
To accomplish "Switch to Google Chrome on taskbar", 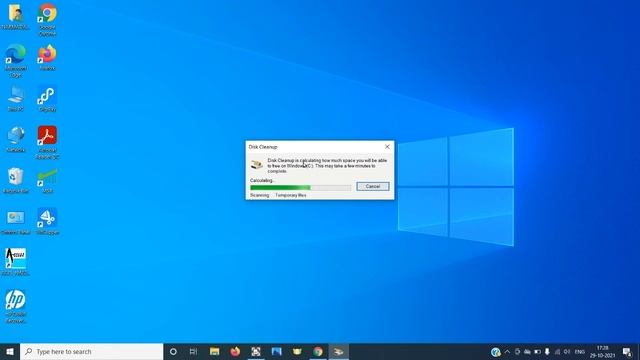I will click(318, 351).
